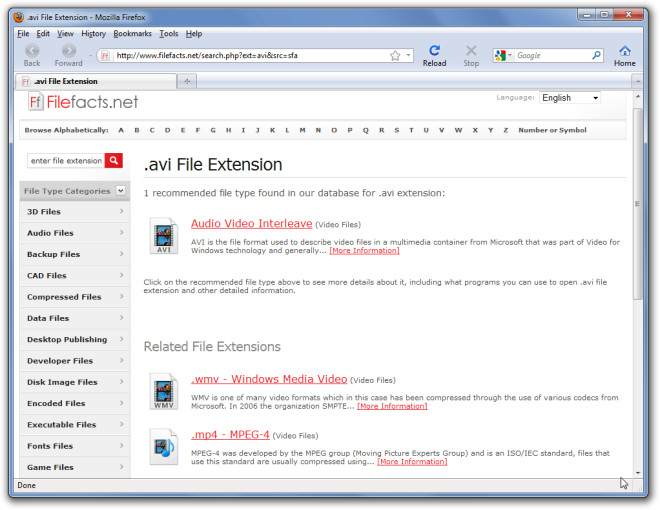Click the vertical page scrollbar thumb

638,204
